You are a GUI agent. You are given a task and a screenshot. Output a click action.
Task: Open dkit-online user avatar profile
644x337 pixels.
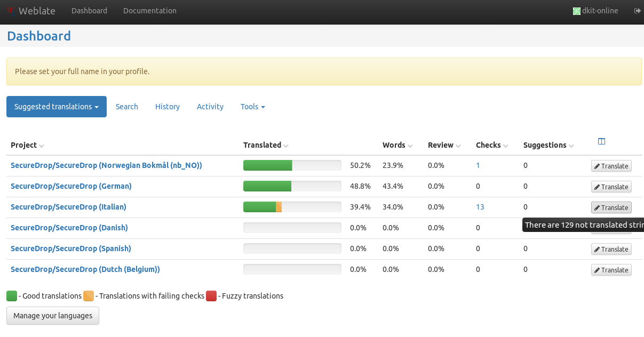click(x=576, y=11)
